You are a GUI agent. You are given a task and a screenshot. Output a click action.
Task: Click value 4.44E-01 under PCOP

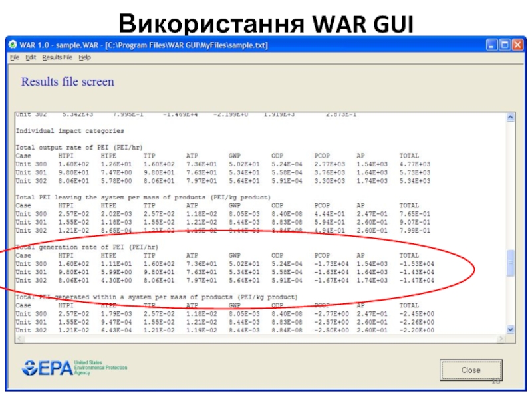click(x=329, y=214)
